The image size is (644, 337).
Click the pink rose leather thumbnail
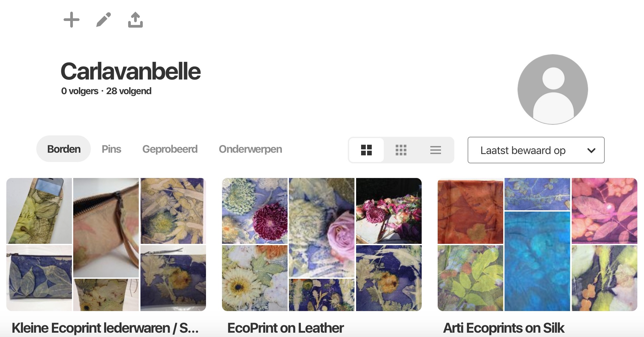[x=322, y=228]
